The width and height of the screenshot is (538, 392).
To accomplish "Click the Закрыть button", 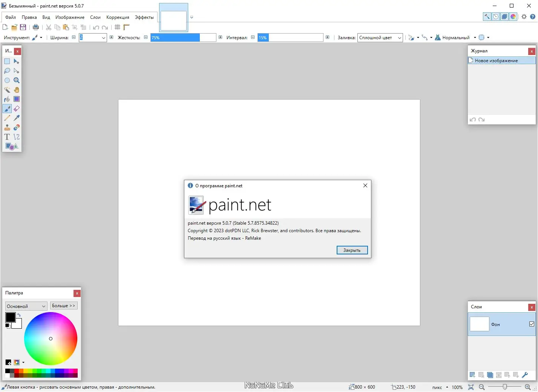I will tap(352, 250).
